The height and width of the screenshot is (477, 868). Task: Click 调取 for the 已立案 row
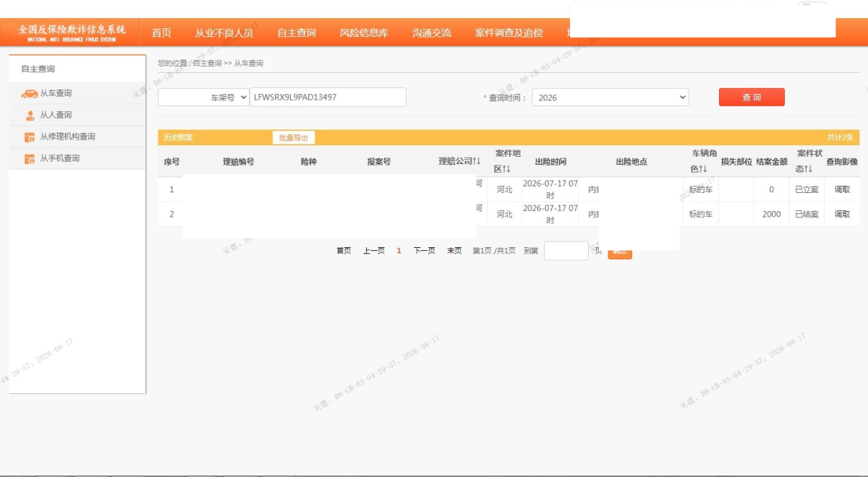[842, 189]
